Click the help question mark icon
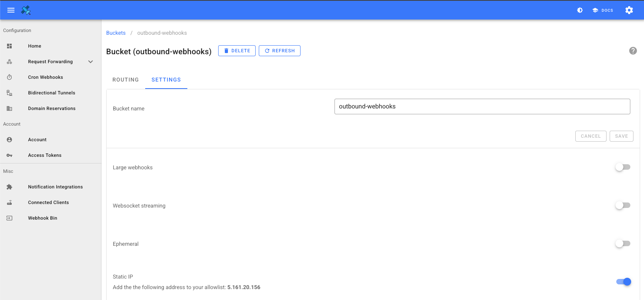The image size is (644, 300). tap(633, 51)
